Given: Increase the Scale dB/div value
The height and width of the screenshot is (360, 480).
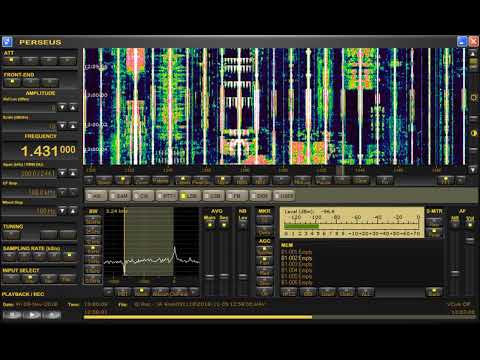Looking at the screenshot, I should coord(73,126).
